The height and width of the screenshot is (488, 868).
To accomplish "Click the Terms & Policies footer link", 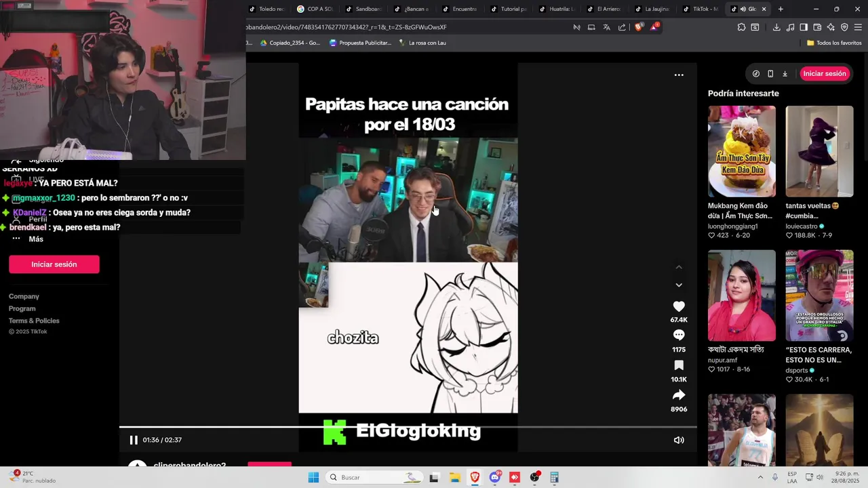I will tap(34, 321).
